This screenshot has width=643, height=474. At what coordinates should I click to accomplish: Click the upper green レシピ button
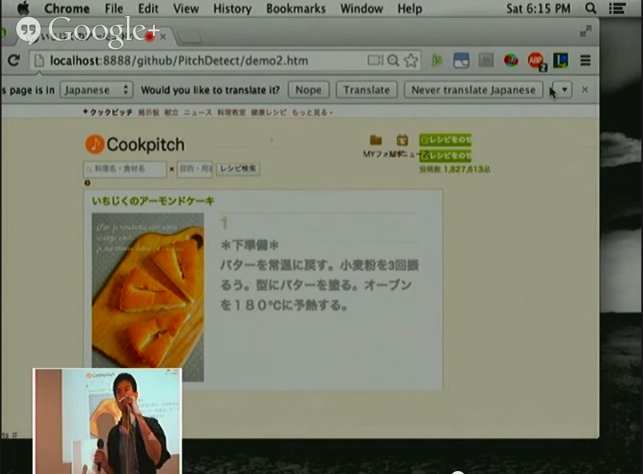pos(445,140)
